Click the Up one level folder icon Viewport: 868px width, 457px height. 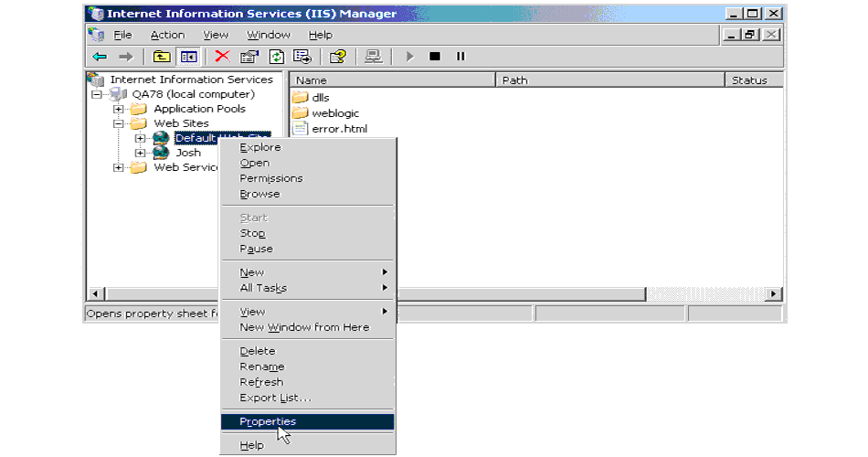(161, 57)
